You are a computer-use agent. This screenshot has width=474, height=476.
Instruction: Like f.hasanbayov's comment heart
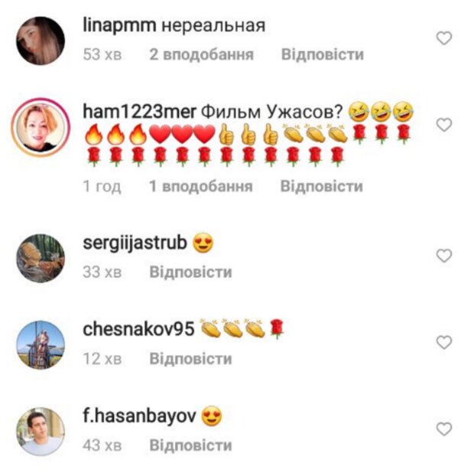click(x=444, y=429)
